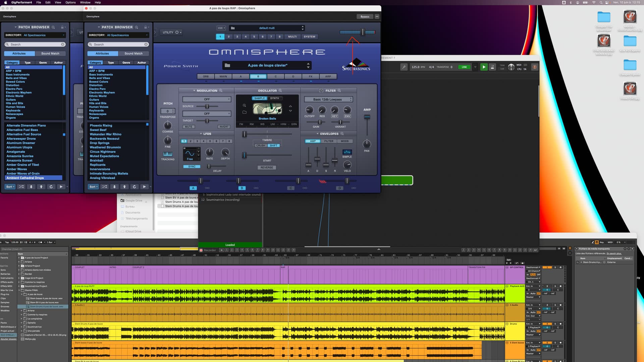This screenshot has height=362, width=644.
Task: Toggle modulation INVERT button
Action: (224, 127)
